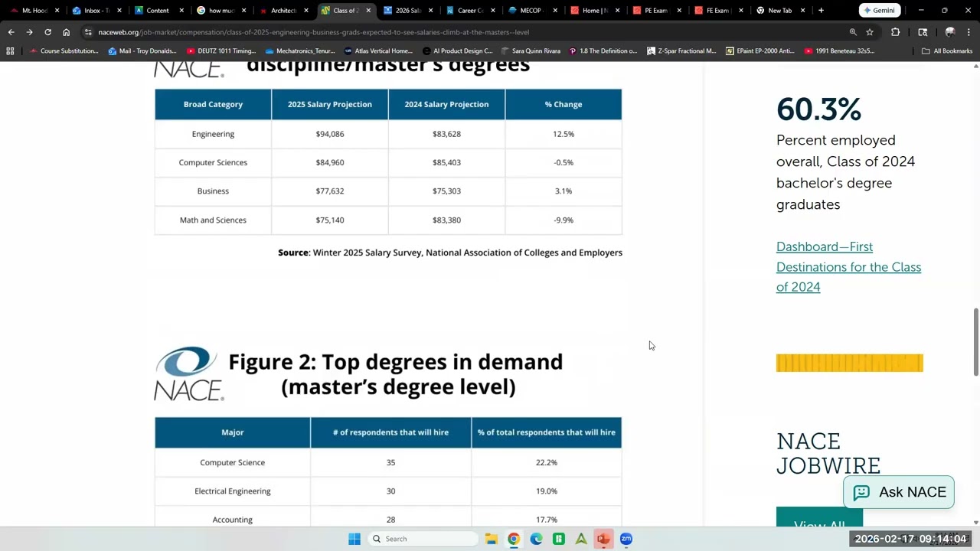Open the page zoom magnifier icon
The width and height of the screenshot is (980, 551).
click(853, 32)
